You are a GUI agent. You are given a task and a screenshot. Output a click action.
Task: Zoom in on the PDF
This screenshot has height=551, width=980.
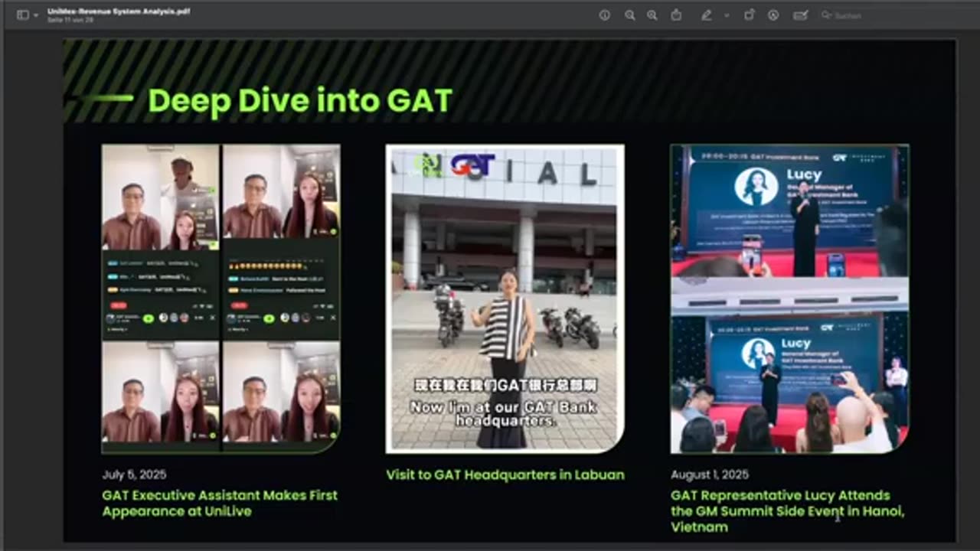(652, 15)
